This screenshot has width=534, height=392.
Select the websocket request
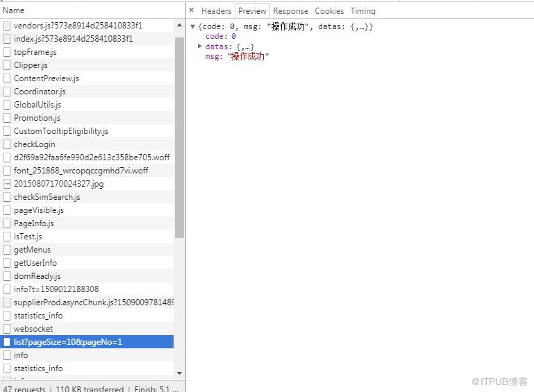point(88,329)
